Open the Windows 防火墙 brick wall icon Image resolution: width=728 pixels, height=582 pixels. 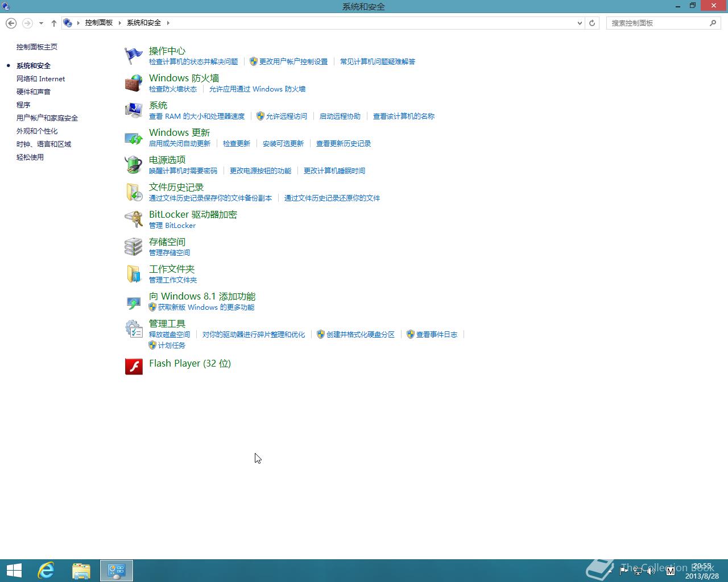point(134,83)
